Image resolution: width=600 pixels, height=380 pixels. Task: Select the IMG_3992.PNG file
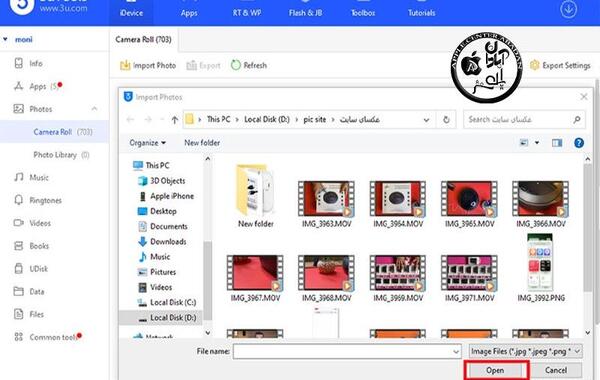[x=541, y=268]
